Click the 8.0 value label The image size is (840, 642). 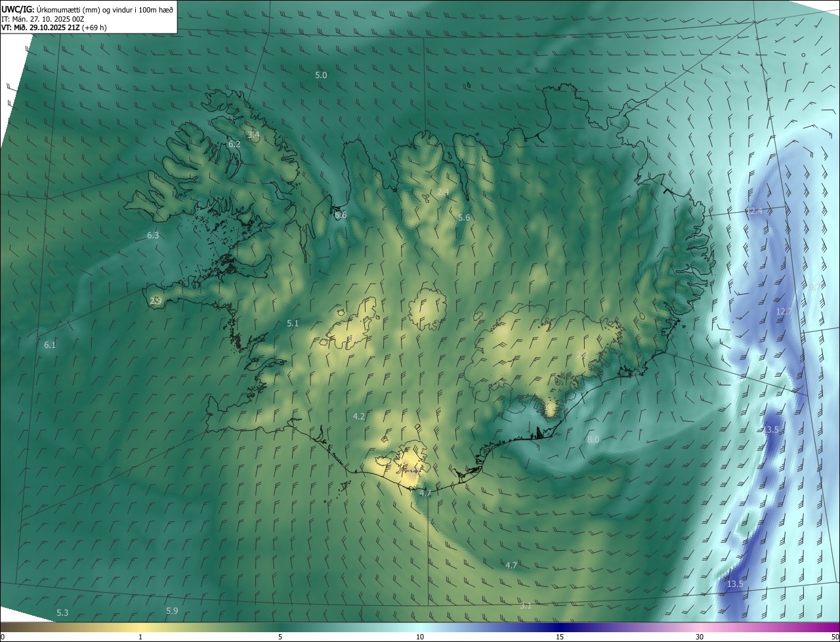tap(593, 440)
